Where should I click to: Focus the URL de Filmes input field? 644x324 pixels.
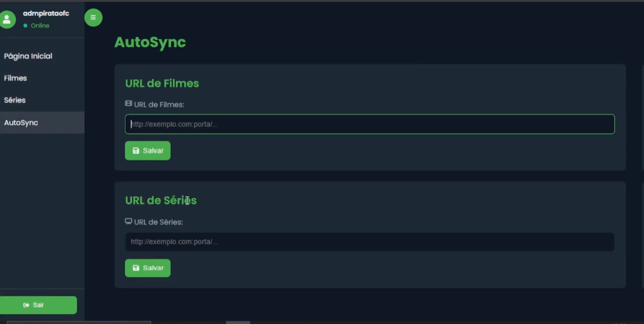pos(369,124)
